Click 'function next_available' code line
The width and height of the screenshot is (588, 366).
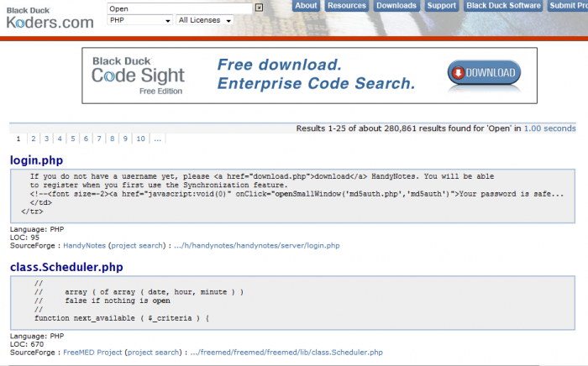pyautogui.click(x=122, y=318)
